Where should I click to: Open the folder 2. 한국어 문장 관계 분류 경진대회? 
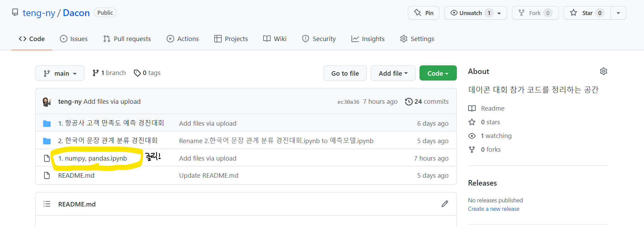coord(108,141)
